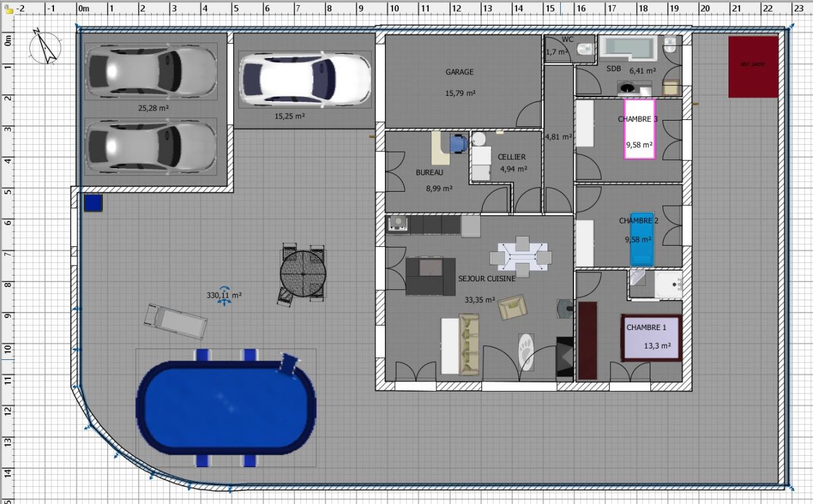Click the BUREAU room label

[x=429, y=173]
